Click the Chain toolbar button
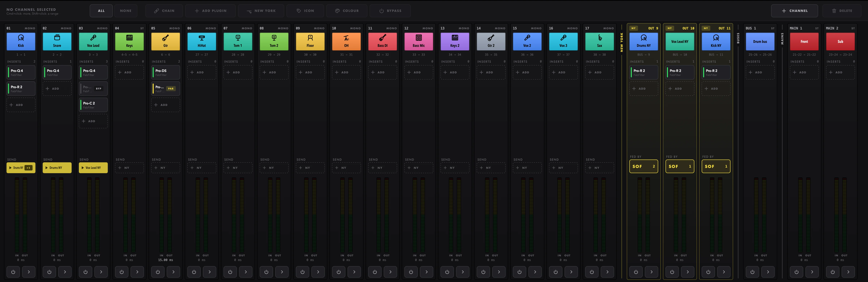868x282 pixels. pos(164,11)
